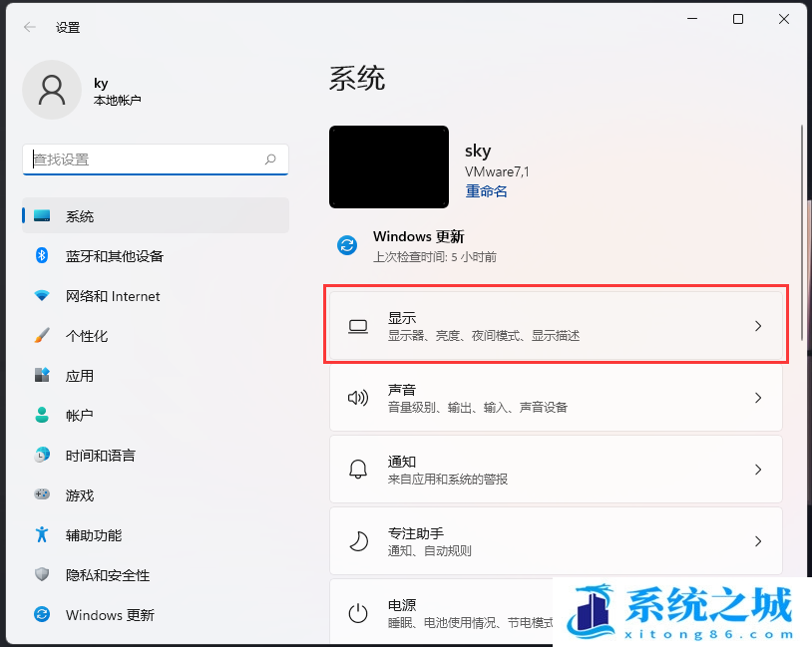The height and width of the screenshot is (647, 812).
Task: Click the sky device name text
Action: pyautogui.click(x=478, y=151)
